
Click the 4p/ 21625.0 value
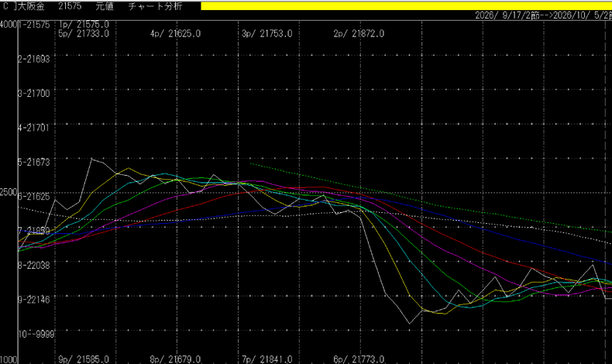point(175,33)
